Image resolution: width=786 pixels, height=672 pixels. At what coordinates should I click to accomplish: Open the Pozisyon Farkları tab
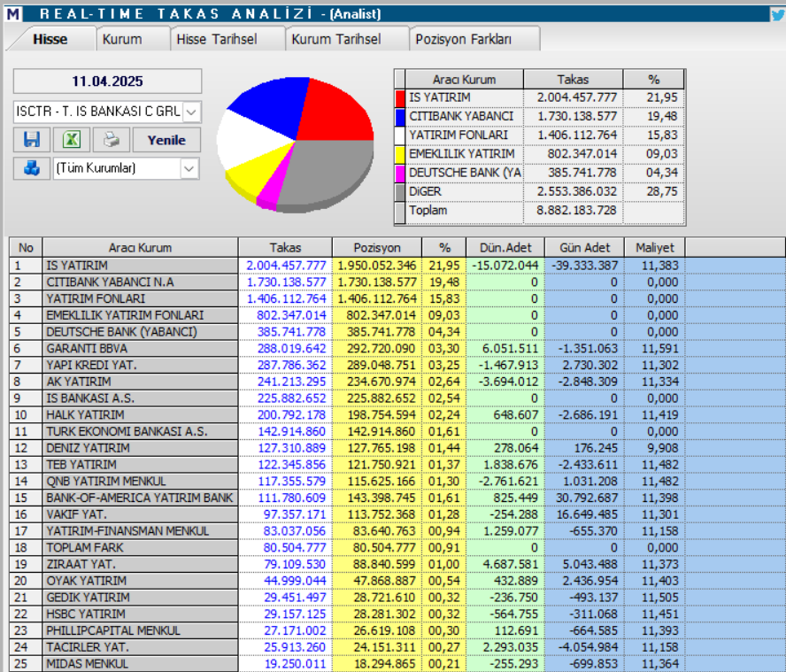pos(464,39)
